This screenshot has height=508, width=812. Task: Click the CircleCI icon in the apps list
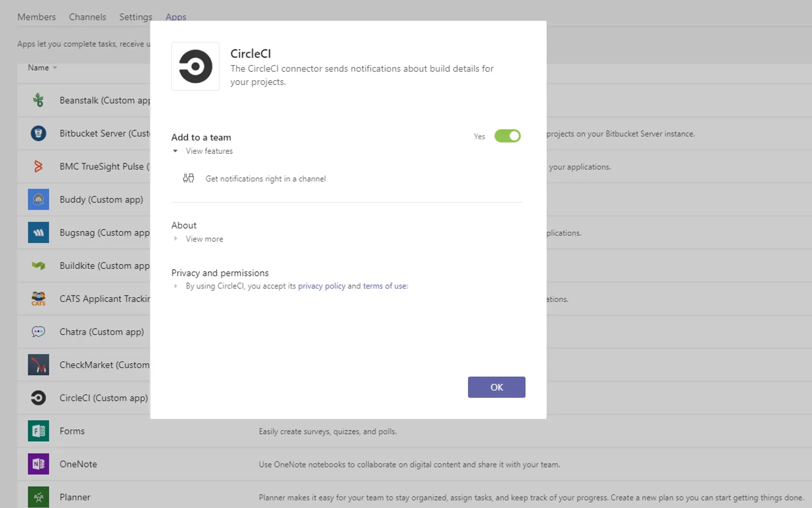pyautogui.click(x=39, y=398)
